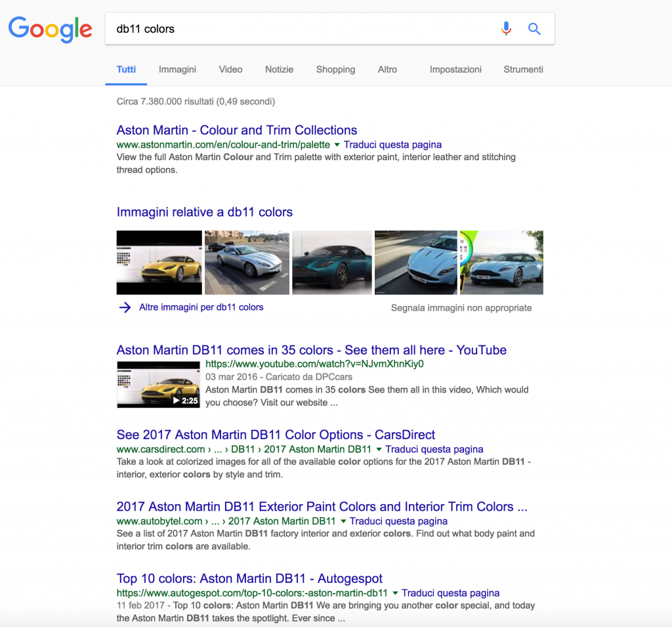Click the www.autobytel.com breadcrumb URL
This screenshot has width=672, height=627.
(x=226, y=521)
